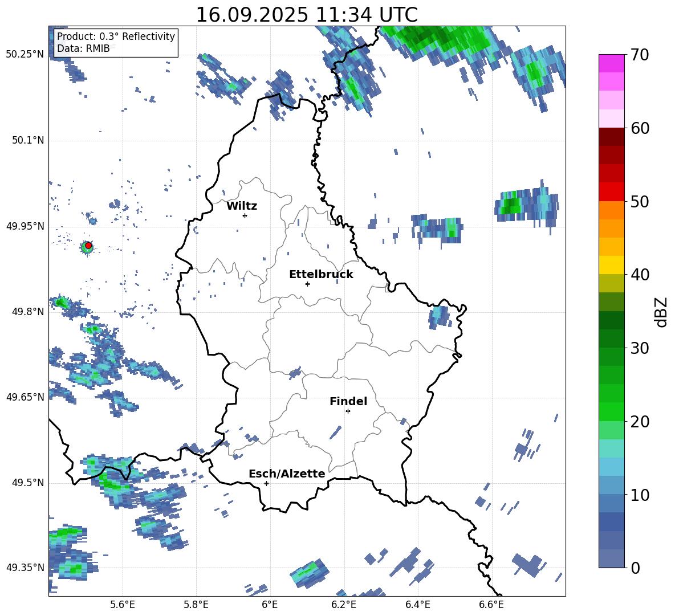
Task: Click the 5.6°E longitude tick label
Action: click(x=123, y=605)
